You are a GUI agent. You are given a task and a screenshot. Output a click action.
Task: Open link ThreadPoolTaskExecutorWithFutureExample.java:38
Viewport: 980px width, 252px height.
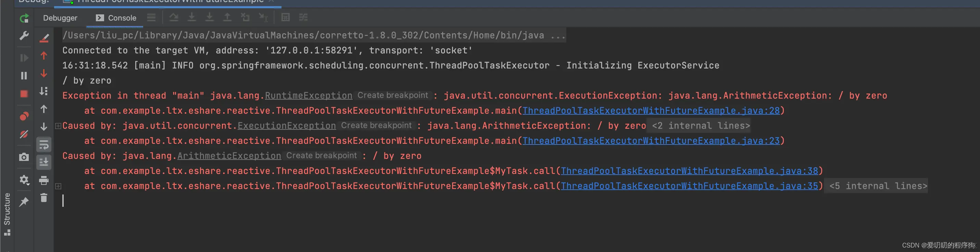click(689, 171)
